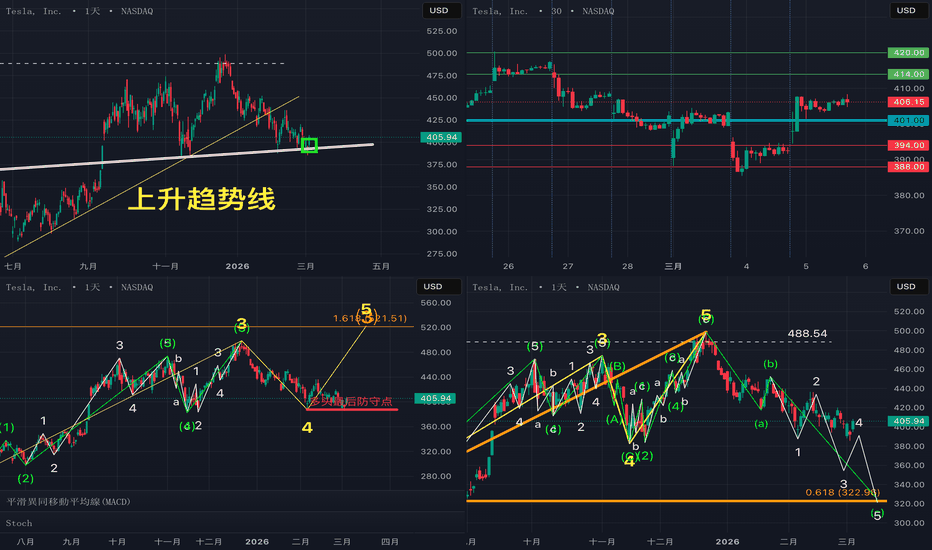932x550 pixels.
Task: Select the 0.618 (322.96) Fibonacci label
Action: pos(842,492)
